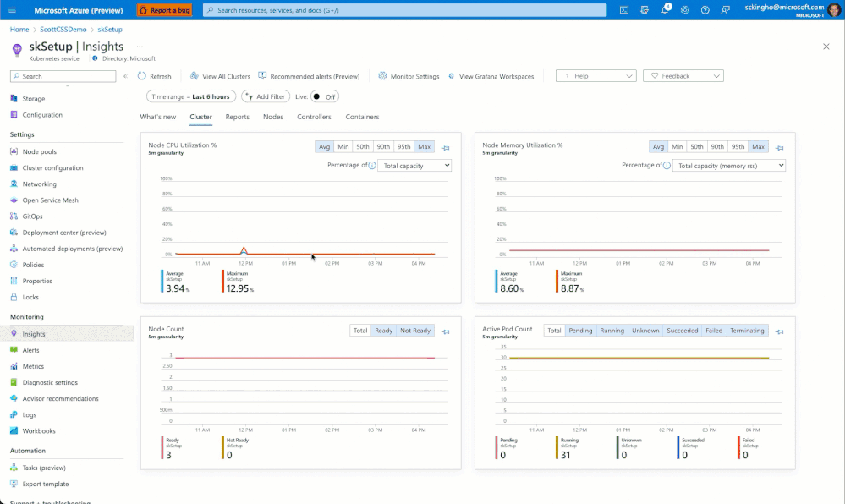The height and width of the screenshot is (504, 845).
Task: Toggle Terminating in Active Pod Count chart
Action: 747,331
